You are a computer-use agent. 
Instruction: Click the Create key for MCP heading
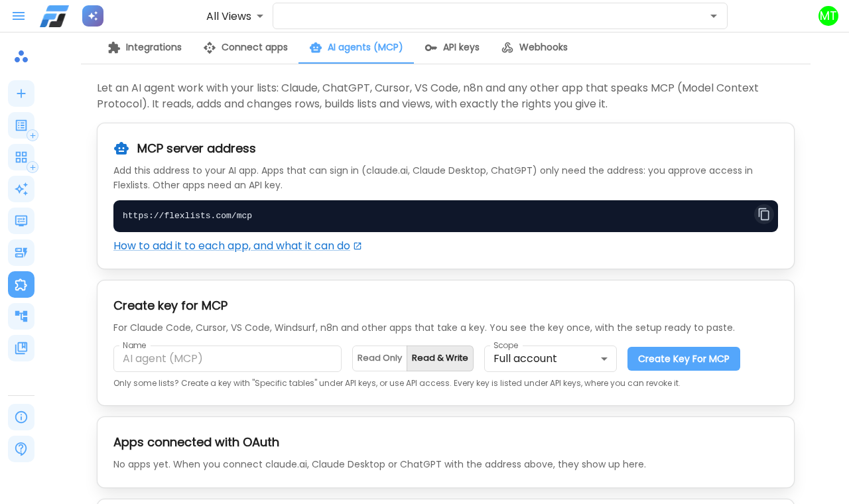point(170,306)
